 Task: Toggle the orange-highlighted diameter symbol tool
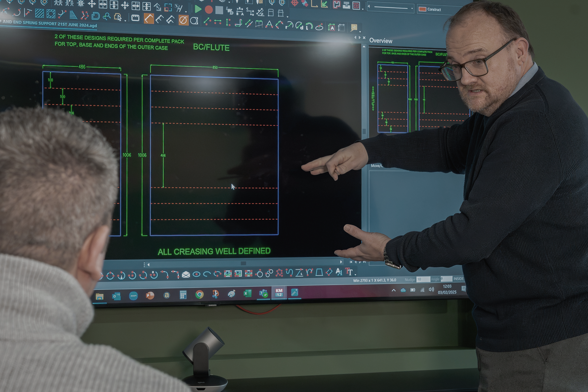(x=183, y=20)
